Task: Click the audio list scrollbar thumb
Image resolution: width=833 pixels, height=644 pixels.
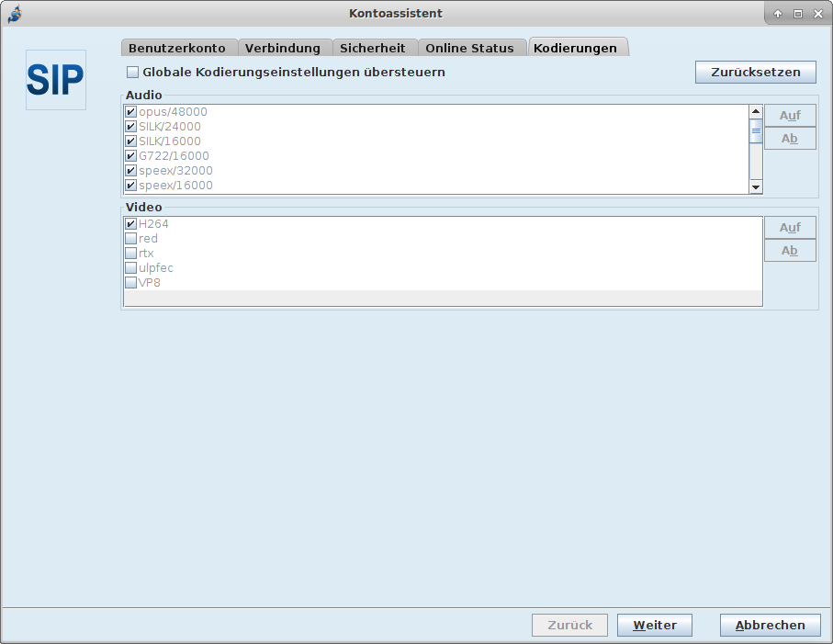Action: [x=756, y=131]
